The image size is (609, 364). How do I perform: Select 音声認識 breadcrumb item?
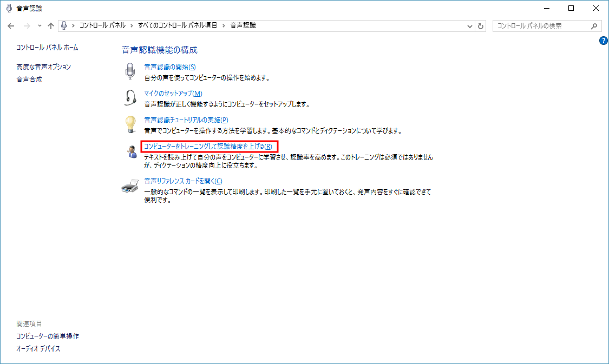click(243, 25)
